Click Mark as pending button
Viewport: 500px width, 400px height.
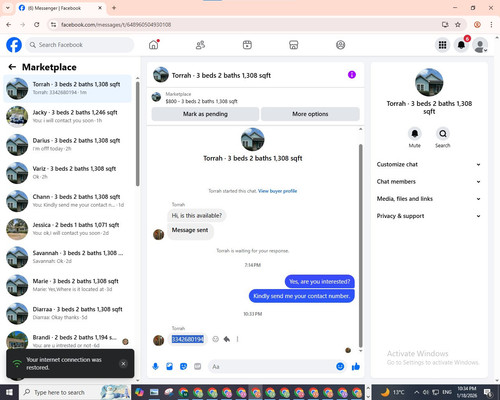pyautogui.click(x=205, y=114)
